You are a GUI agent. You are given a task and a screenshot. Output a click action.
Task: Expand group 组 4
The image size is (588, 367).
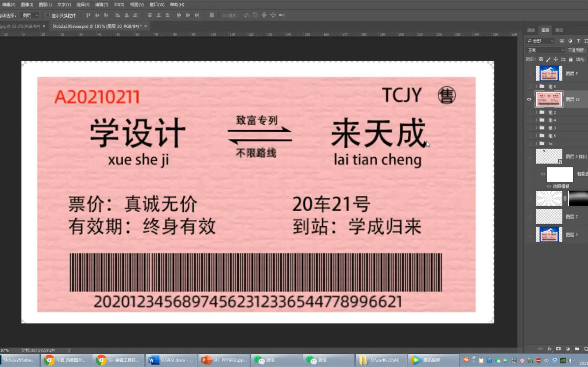coord(536,120)
